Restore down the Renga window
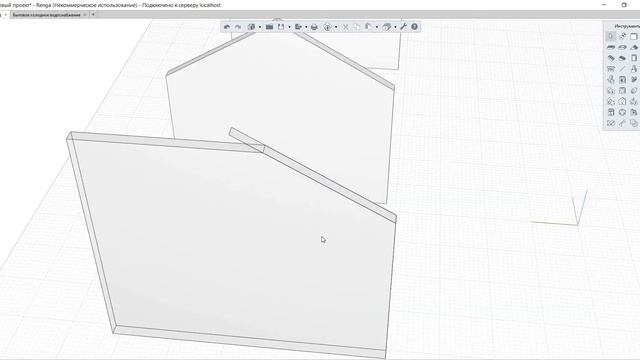 (624, 5)
